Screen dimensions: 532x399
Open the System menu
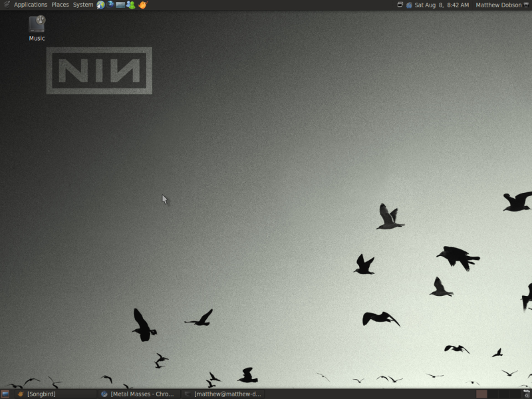83,5
